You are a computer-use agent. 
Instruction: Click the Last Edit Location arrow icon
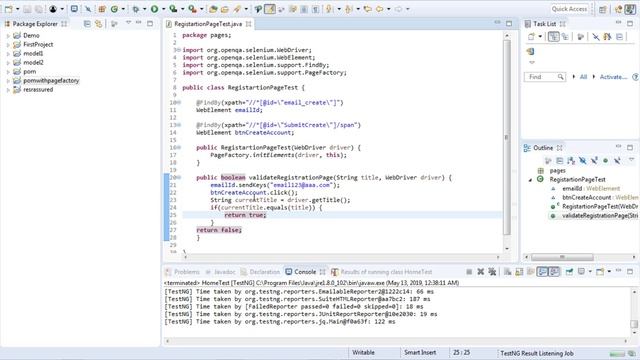[367, 9]
